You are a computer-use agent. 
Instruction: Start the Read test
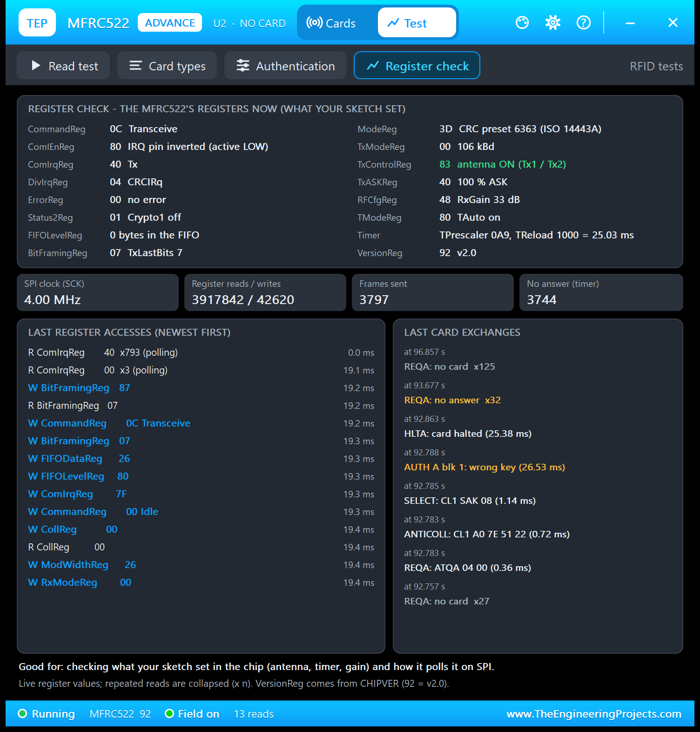[63, 66]
